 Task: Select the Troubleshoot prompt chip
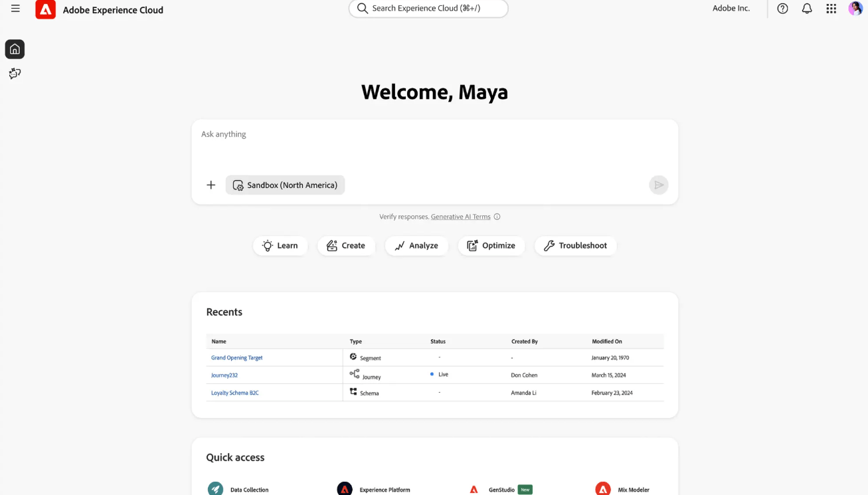pyautogui.click(x=575, y=246)
